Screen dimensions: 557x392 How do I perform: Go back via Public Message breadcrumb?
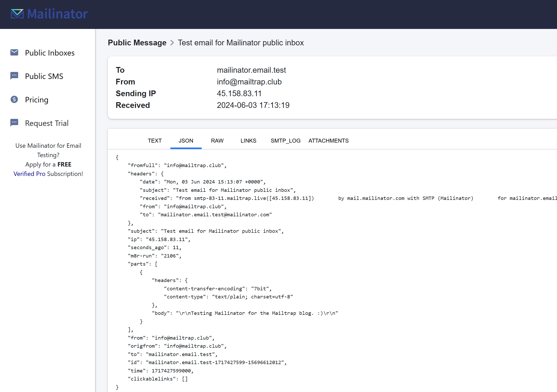click(137, 42)
